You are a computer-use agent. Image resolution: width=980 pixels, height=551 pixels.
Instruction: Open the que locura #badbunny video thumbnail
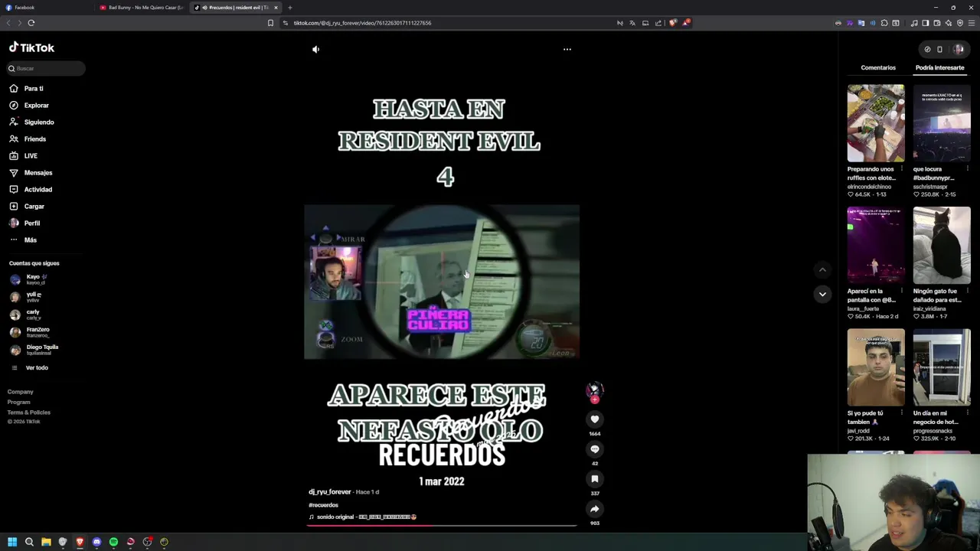942,123
